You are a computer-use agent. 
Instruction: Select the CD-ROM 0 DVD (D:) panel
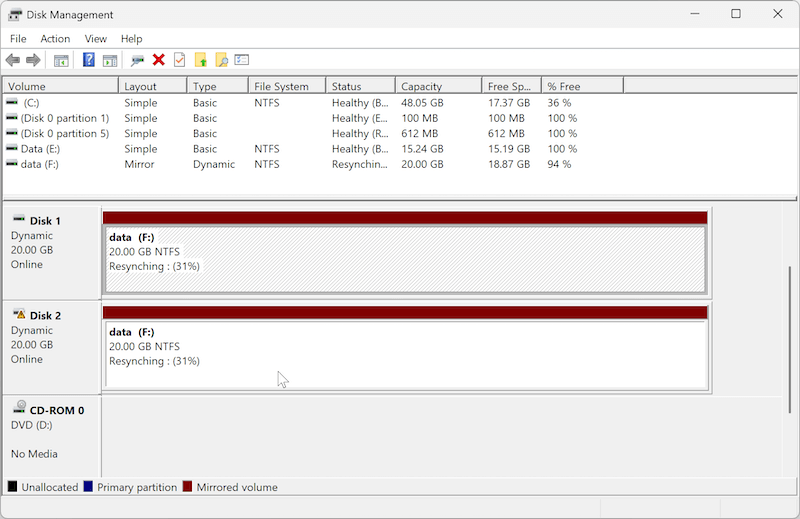[51, 437]
